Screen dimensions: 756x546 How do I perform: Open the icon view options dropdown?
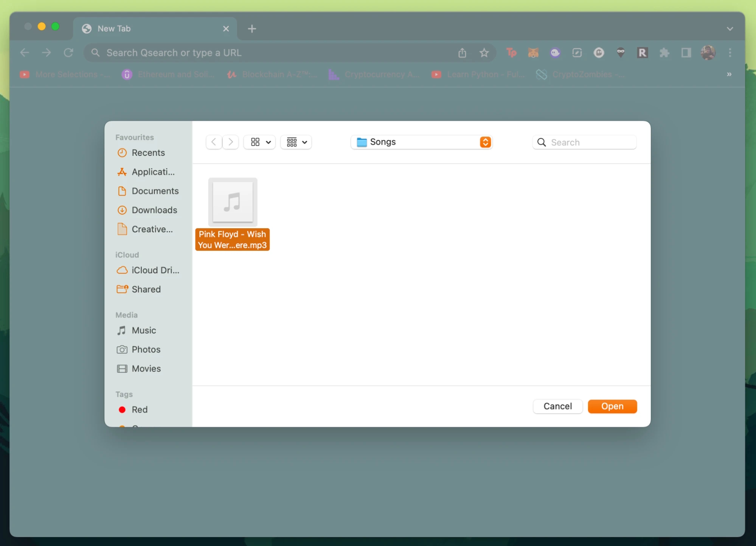point(259,142)
